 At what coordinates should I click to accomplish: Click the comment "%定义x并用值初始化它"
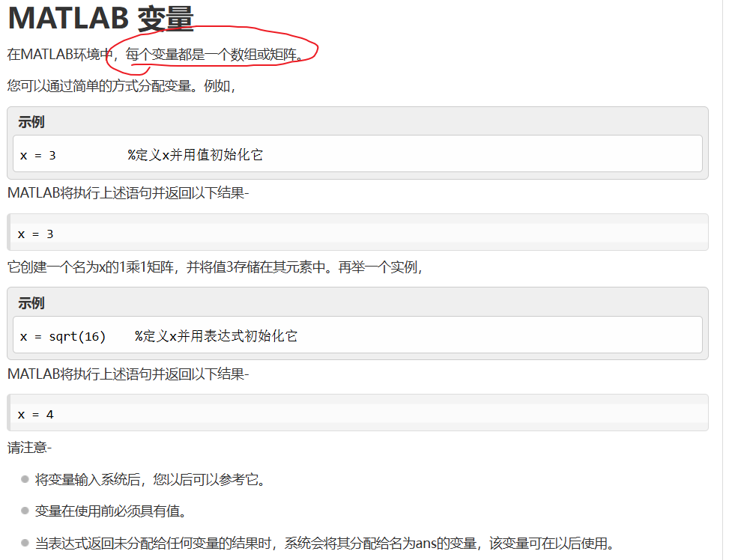(195, 155)
